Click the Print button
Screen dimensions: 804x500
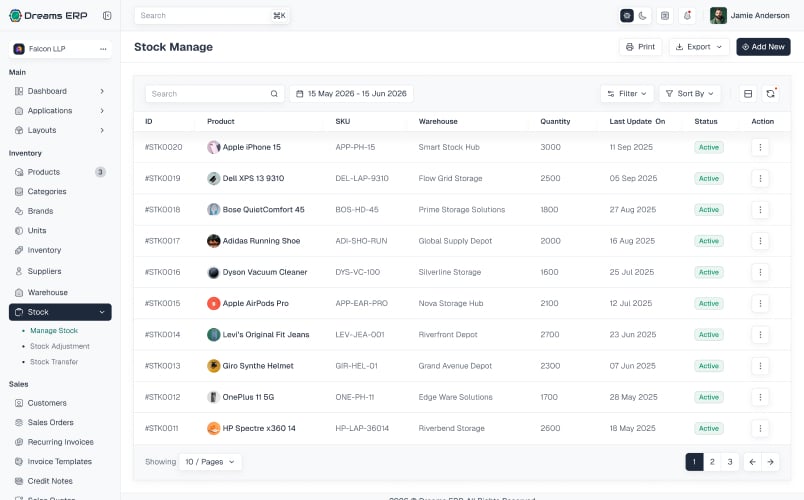coord(640,47)
